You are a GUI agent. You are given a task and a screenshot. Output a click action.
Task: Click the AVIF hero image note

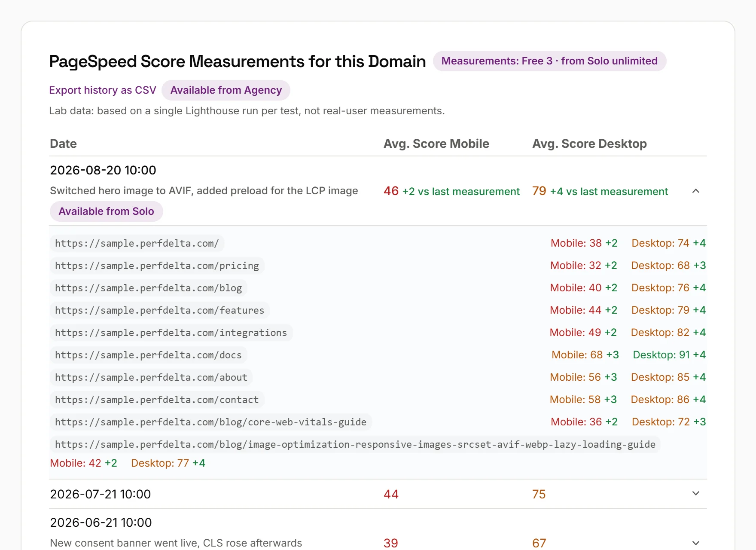[204, 191]
